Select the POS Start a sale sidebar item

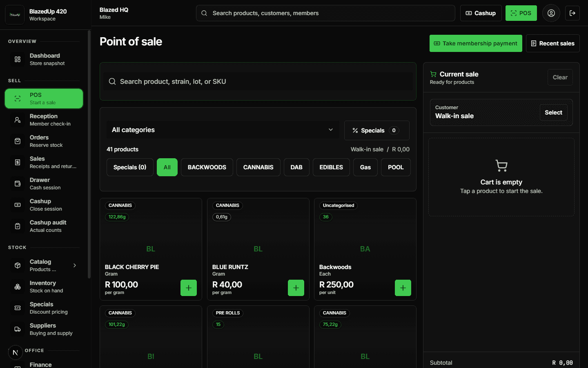[44, 99]
